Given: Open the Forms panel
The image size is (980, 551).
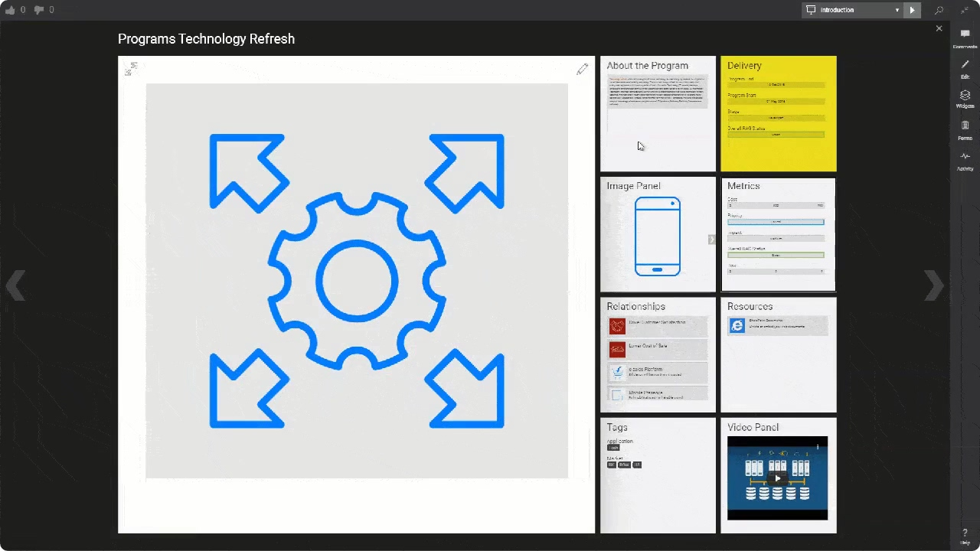Looking at the screenshot, I should pyautogui.click(x=965, y=129).
